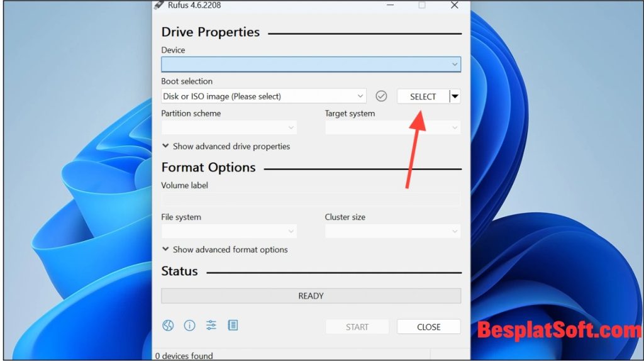Expand the SELECT button split arrow
This screenshot has width=644, height=361.
[x=455, y=96]
